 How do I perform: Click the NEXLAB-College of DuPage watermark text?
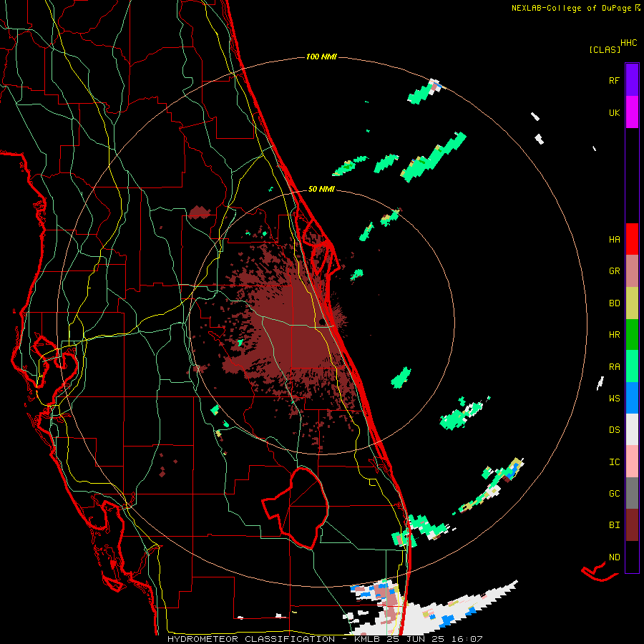point(571,8)
